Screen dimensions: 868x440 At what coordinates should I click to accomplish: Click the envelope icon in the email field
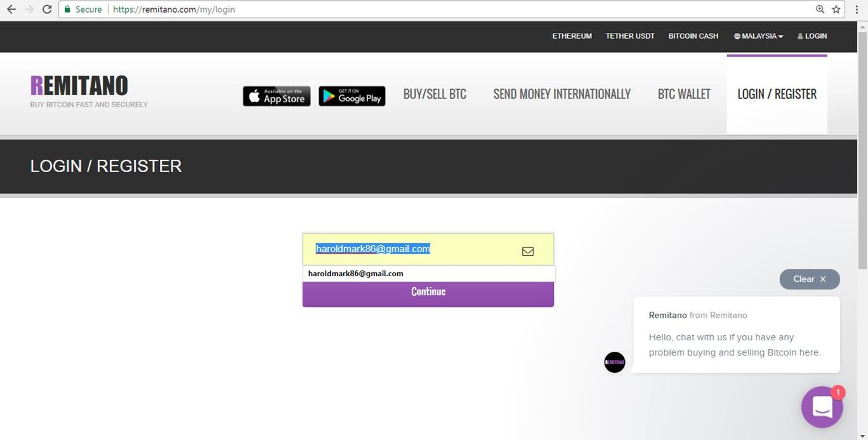pyautogui.click(x=528, y=251)
